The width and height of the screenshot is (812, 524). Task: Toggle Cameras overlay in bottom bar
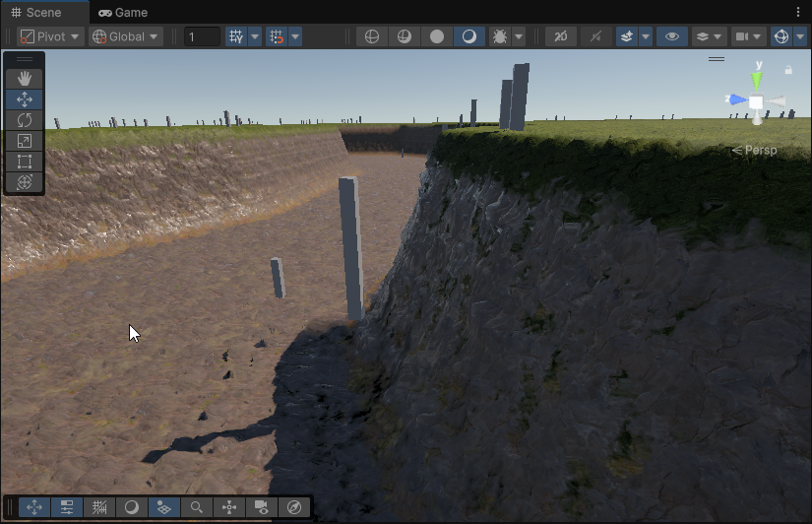coord(262,507)
